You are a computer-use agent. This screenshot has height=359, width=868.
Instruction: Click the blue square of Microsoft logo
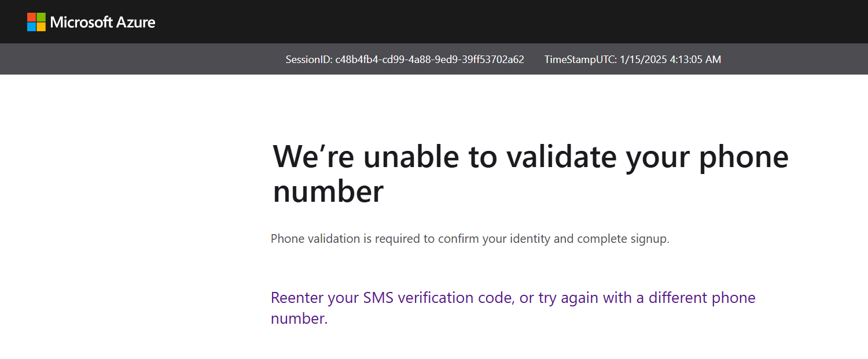(31, 27)
